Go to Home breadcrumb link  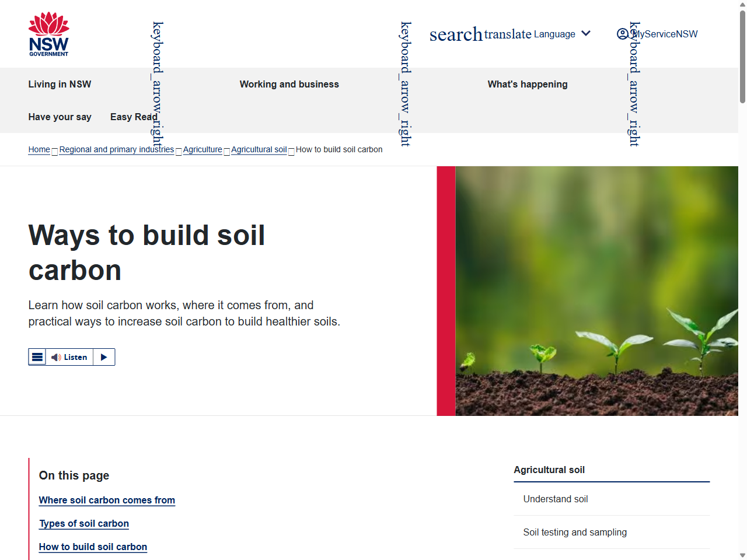(x=39, y=149)
